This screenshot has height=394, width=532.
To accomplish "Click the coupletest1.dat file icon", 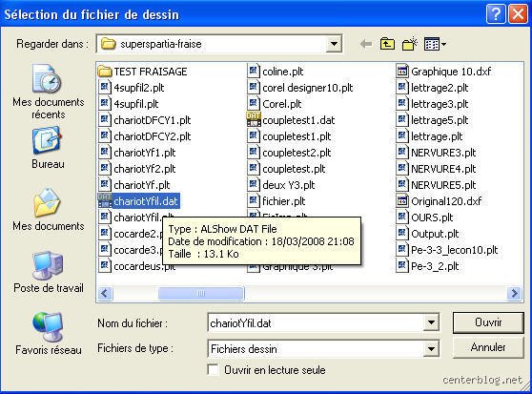I will click(254, 120).
